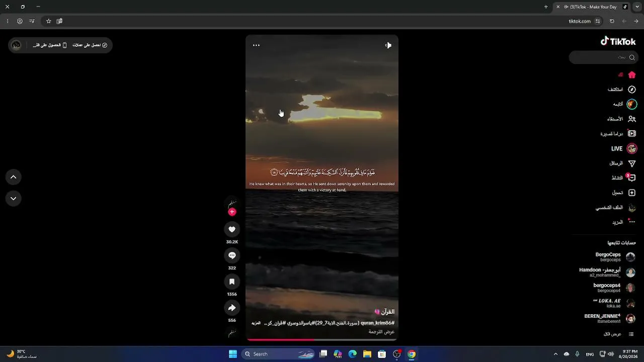Click the translate page icon in the address bar
This screenshot has height=362, width=644.
pyautogui.click(x=59, y=21)
